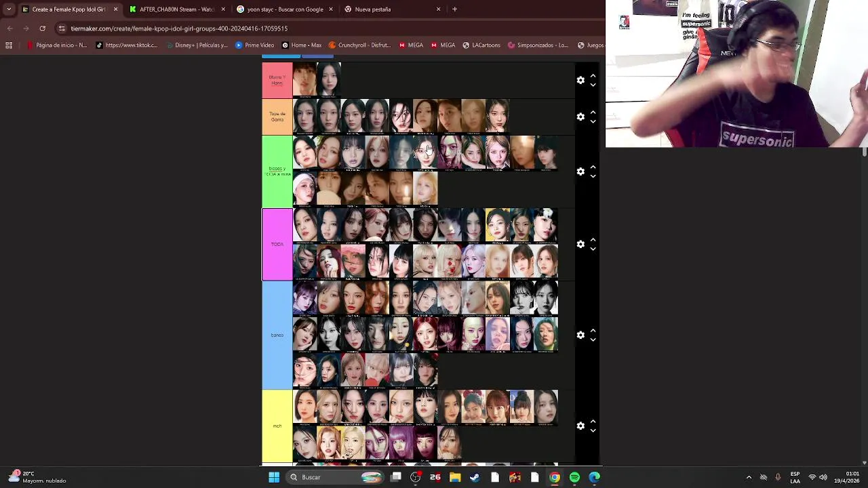The height and width of the screenshot is (488, 868).
Task: Open settings gear for the banco tier
Action: pyautogui.click(x=580, y=335)
